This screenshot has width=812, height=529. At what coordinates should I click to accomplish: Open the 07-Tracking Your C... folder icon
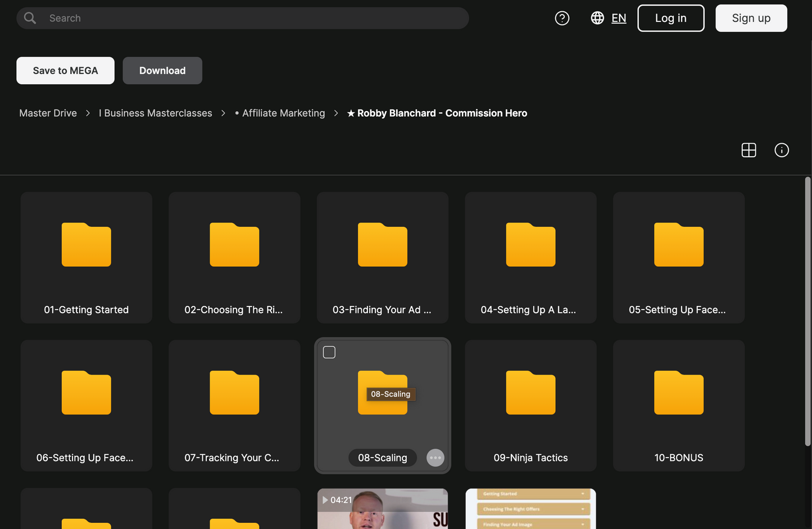(x=234, y=393)
